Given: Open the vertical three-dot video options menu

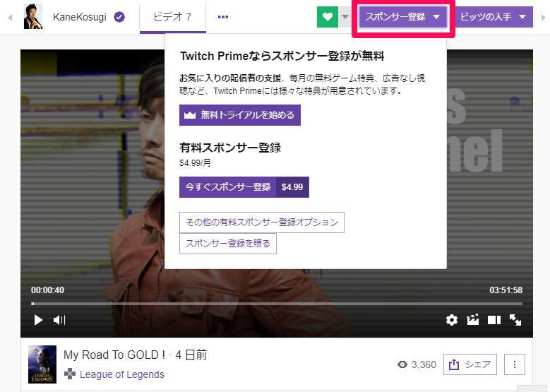Looking at the screenshot, I should [x=515, y=364].
